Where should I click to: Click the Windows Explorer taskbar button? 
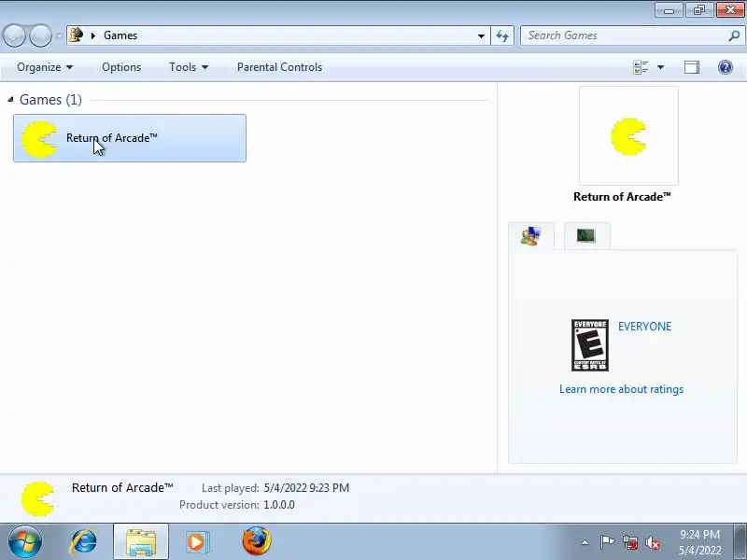pyautogui.click(x=141, y=542)
